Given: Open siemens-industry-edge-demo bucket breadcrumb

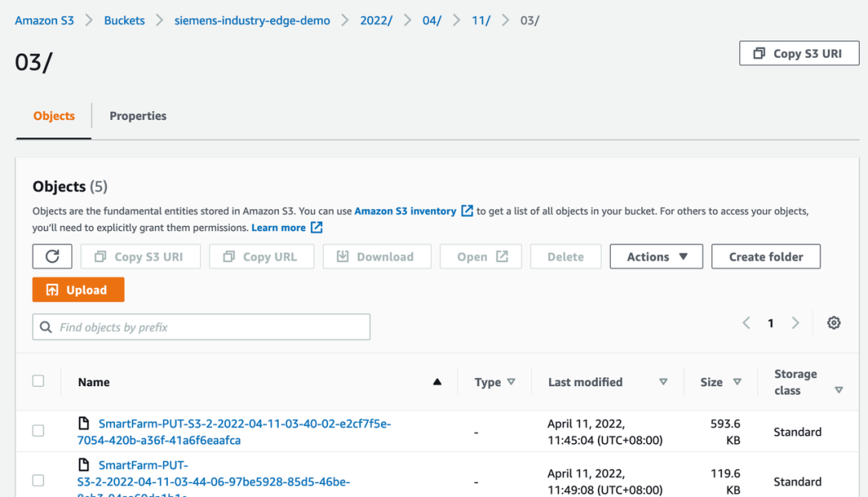Looking at the screenshot, I should (252, 20).
